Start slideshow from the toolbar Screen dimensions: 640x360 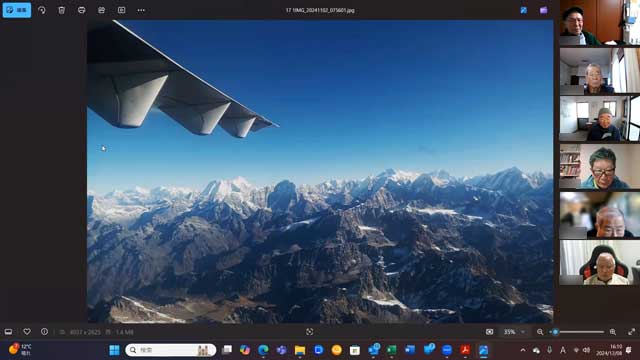click(x=121, y=10)
